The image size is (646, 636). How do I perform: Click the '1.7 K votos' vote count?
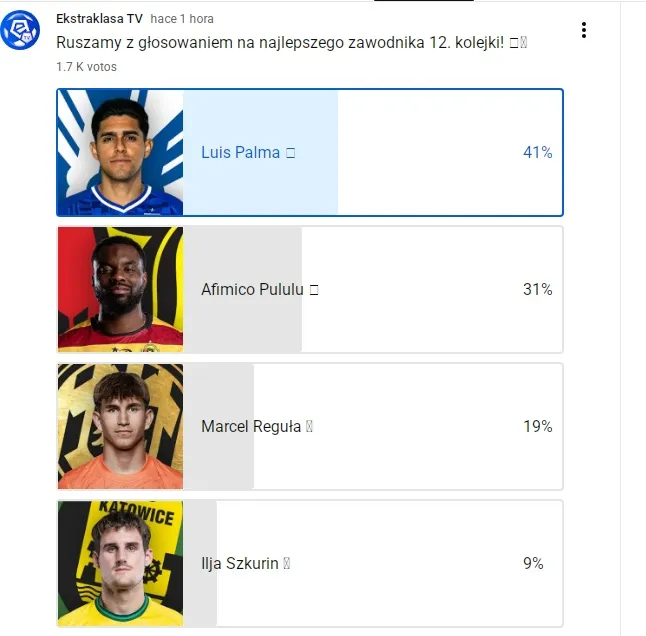tap(87, 67)
